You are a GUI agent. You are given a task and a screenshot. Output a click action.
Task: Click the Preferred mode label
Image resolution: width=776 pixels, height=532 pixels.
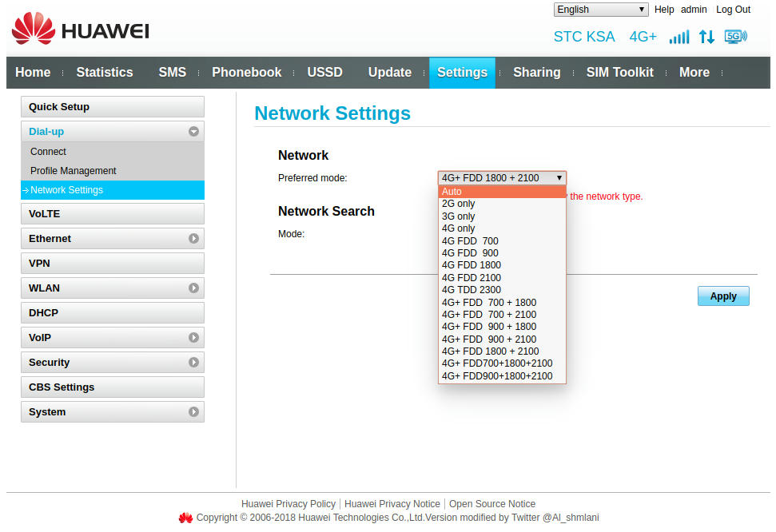[x=312, y=178]
